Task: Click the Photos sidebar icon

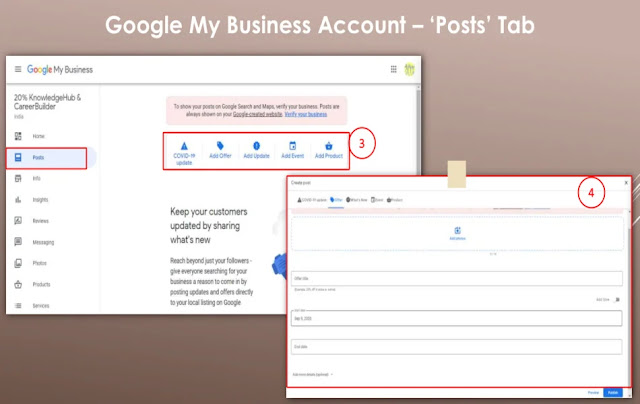Action: (18, 263)
